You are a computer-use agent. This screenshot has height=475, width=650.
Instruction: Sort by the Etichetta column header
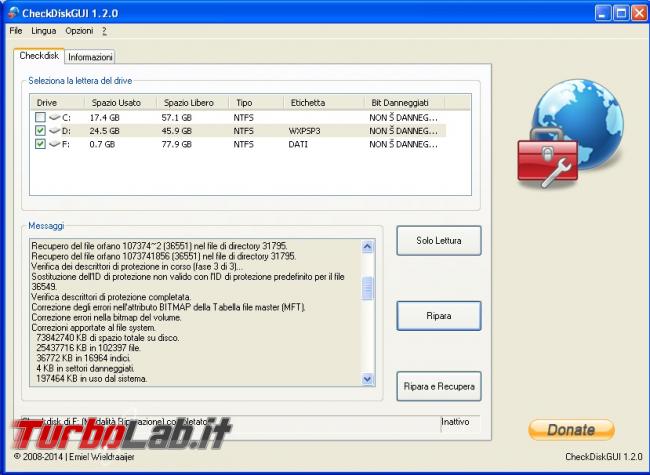point(324,102)
